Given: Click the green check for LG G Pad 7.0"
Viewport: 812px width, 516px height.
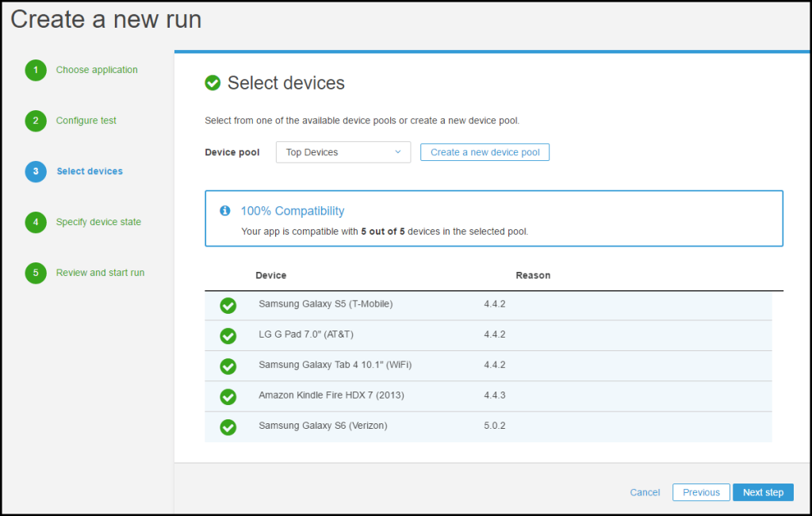Looking at the screenshot, I should [x=228, y=335].
